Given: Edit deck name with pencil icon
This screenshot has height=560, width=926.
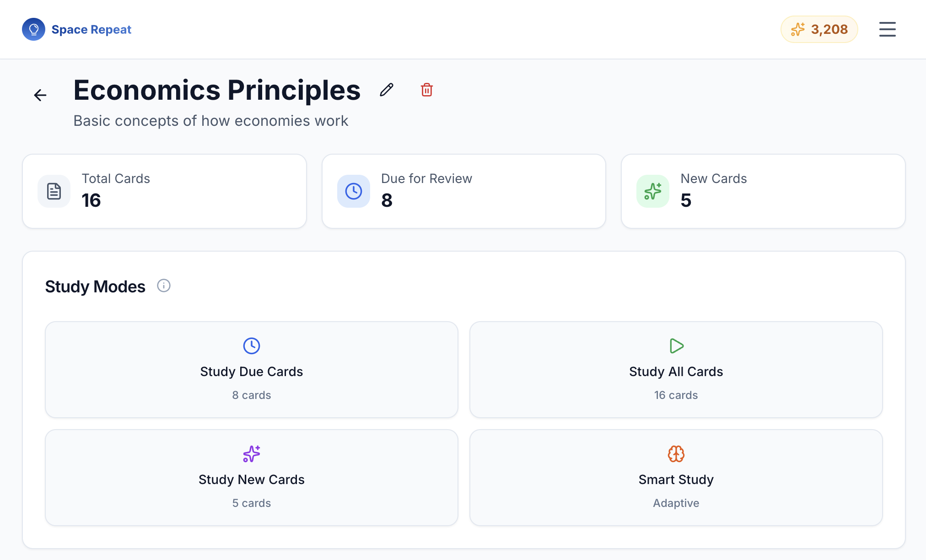Looking at the screenshot, I should 387,90.
